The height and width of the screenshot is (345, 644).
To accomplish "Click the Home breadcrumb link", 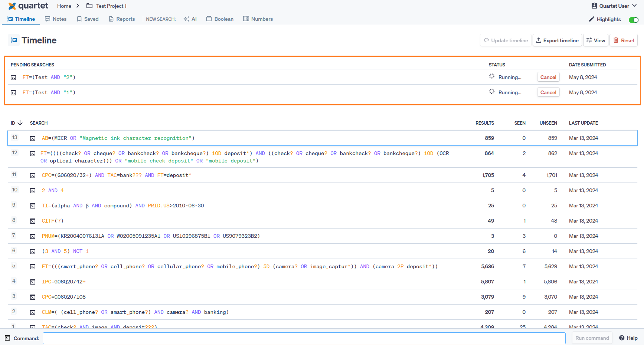I will point(64,6).
